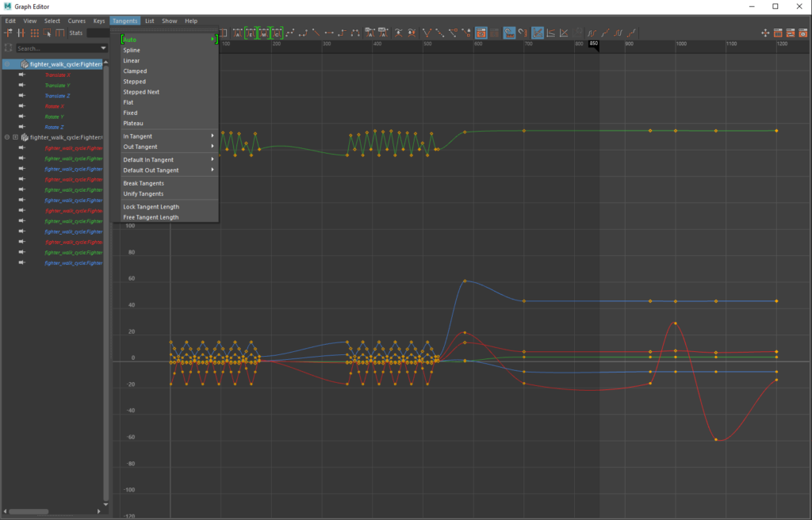Viewport: 812px width, 520px height.
Task: Choose Spline from the Tangents menu
Action: point(132,50)
